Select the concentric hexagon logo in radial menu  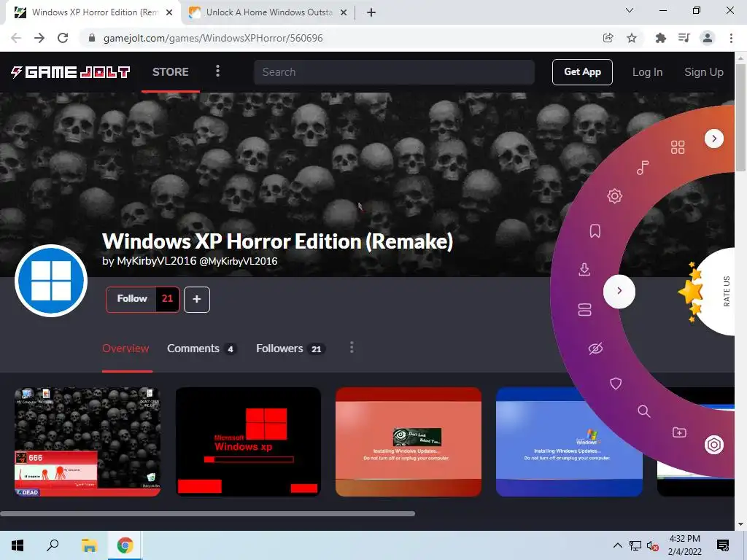pyautogui.click(x=714, y=445)
